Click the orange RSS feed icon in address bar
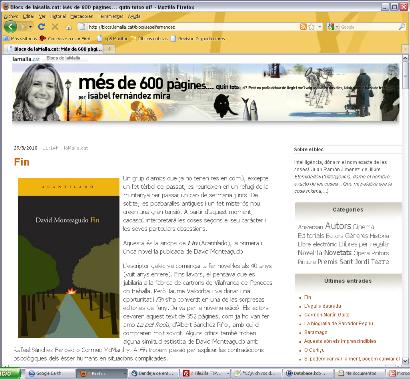 point(303,27)
